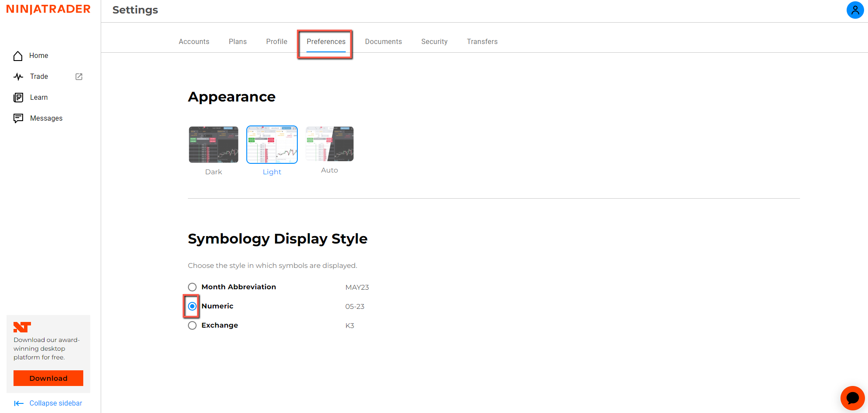Click the NinjaTrader logo

48,9
